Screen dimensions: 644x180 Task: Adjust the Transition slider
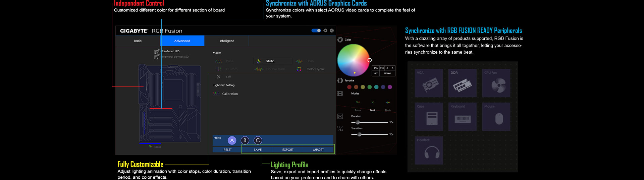370,134
